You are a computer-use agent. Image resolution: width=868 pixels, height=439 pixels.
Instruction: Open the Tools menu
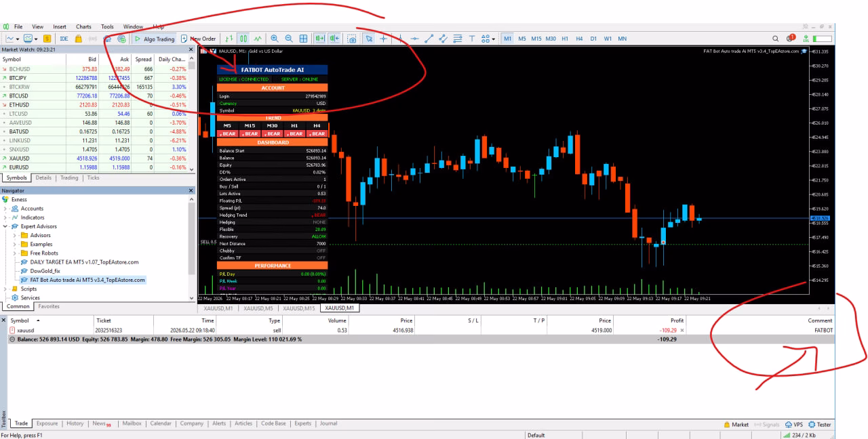[107, 26]
